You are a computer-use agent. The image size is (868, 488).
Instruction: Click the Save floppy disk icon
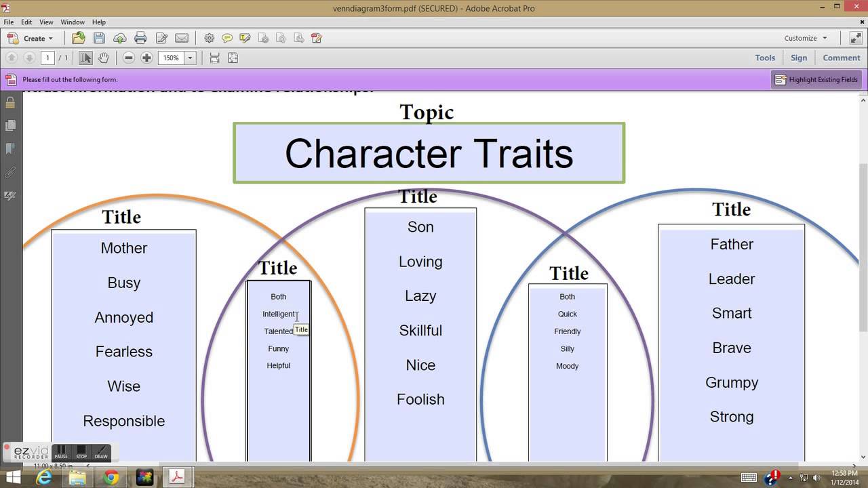[x=99, y=39]
